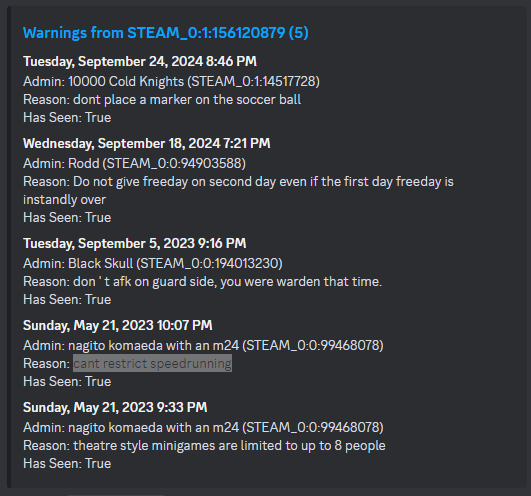Viewport: 531px width, 496px height.
Task: Click 'Has Seen: True' under the soccer ball warning
Action: point(67,117)
